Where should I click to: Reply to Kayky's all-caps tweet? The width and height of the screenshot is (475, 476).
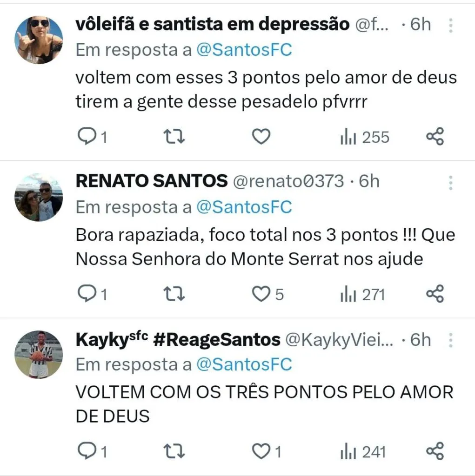(x=86, y=451)
